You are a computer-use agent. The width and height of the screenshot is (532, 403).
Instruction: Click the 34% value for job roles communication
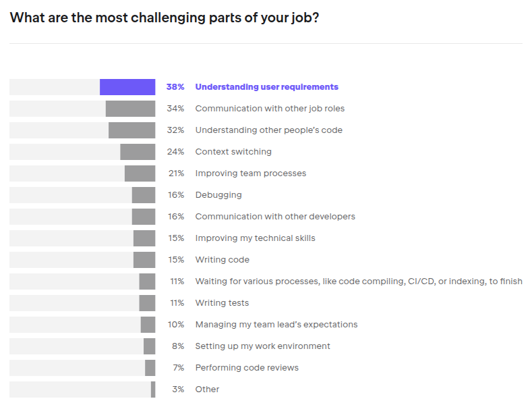point(175,109)
